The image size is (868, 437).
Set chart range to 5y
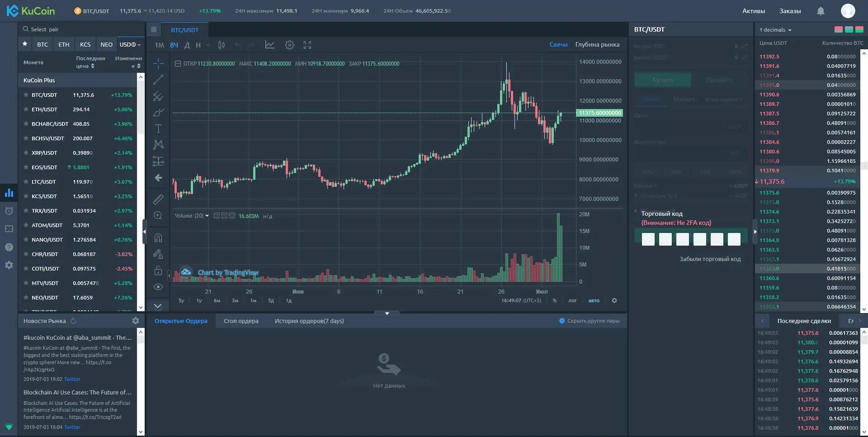[x=181, y=300]
